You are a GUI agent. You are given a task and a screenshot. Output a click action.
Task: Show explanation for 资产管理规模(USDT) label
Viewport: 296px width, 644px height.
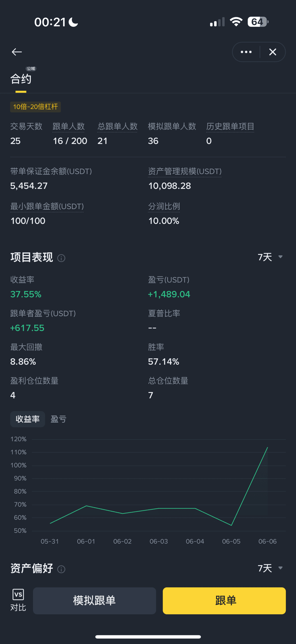coord(185,171)
